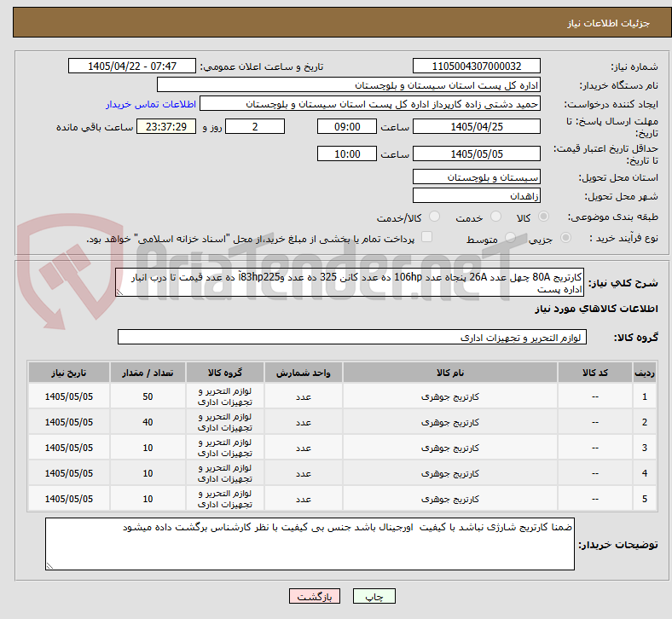
Task: Click کارتریج جوهری name in row 1
Action: (450, 396)
